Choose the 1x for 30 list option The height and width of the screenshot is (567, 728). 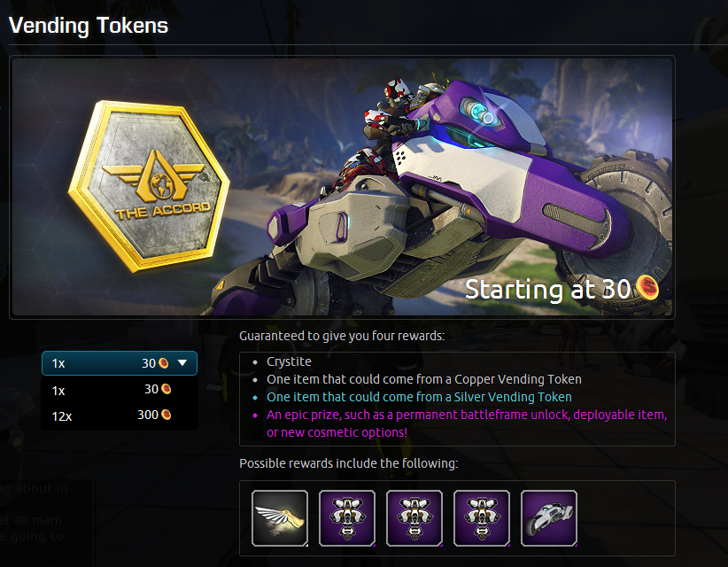(x=120, y=390)
